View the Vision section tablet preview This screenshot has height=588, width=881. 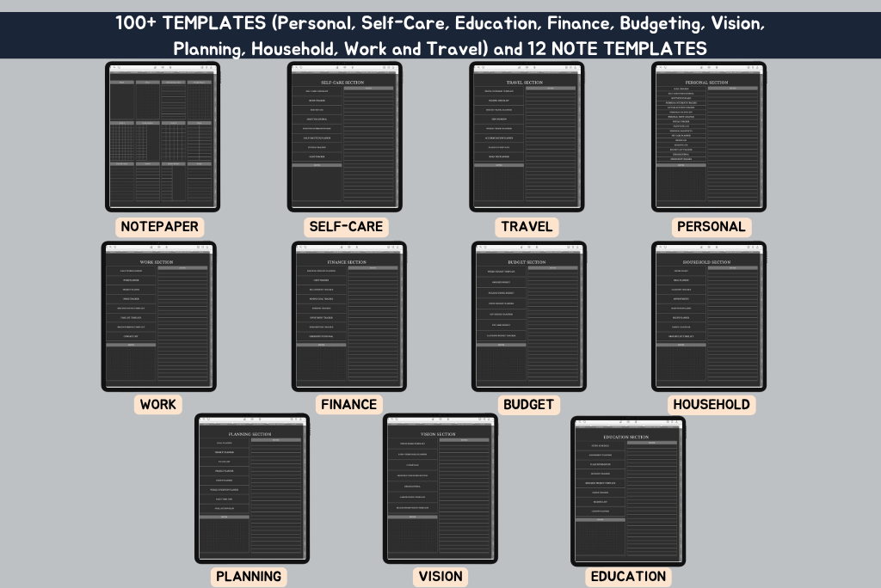[x=440, y=489]
